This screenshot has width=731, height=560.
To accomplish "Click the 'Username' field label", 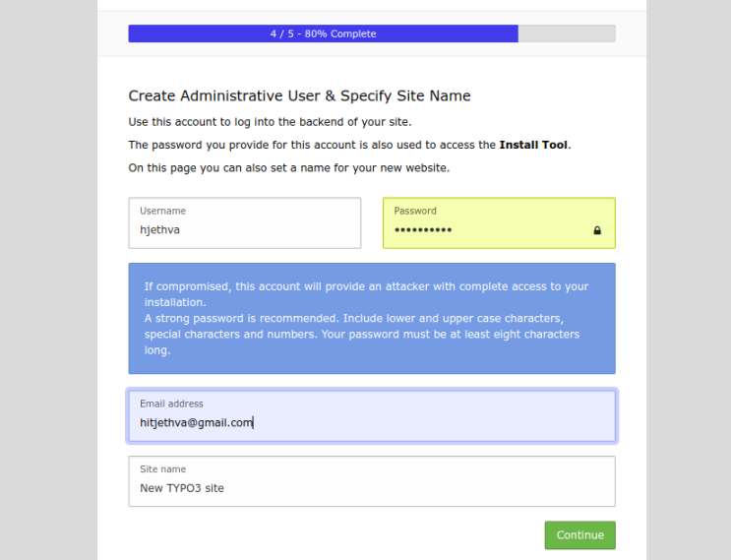I will [162, 211].
